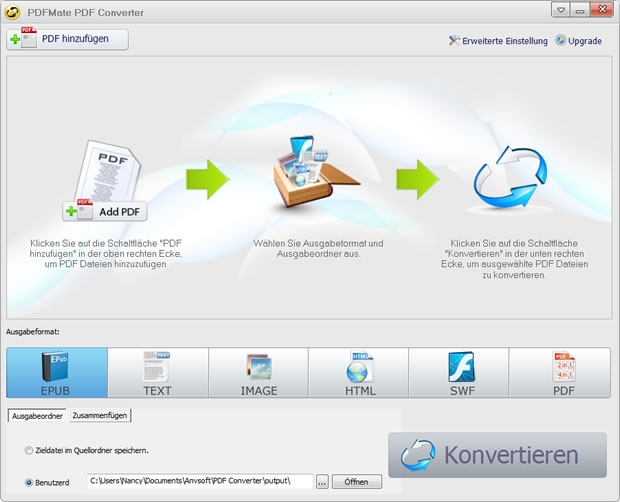Open the title bar dropdown menu arrow

(x=560, y=10)
